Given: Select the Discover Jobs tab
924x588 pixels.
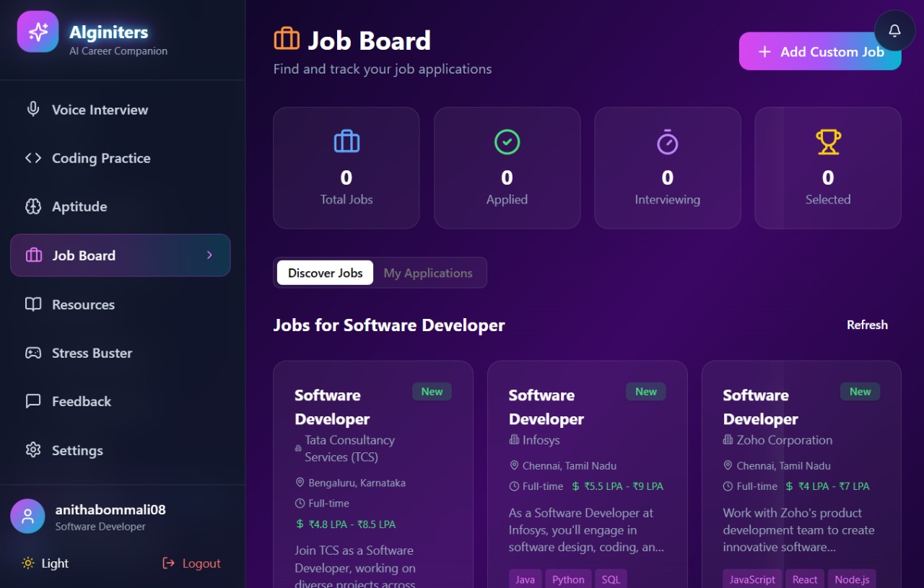Looking at the screenshot, I should pos(325,273).
